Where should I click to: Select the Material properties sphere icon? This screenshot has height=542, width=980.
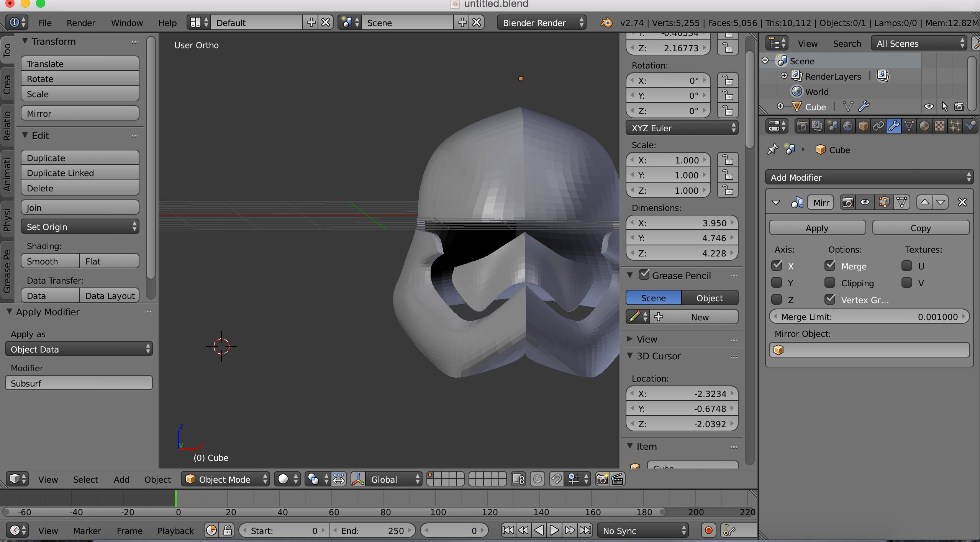(x=924, y=126)
